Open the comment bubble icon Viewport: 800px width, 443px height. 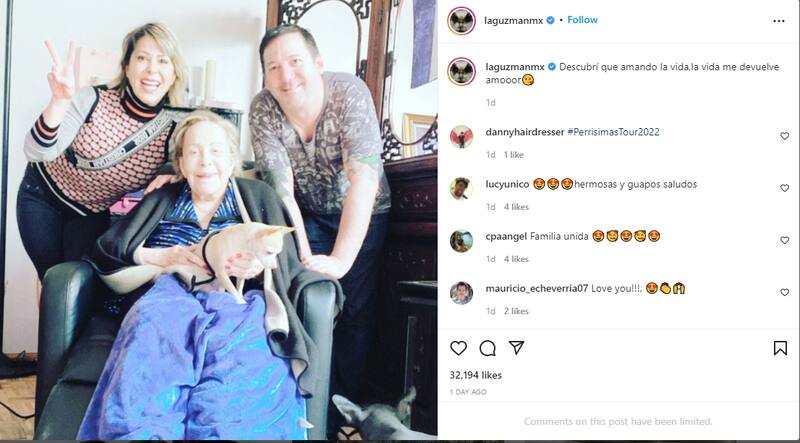click(488, 348)
